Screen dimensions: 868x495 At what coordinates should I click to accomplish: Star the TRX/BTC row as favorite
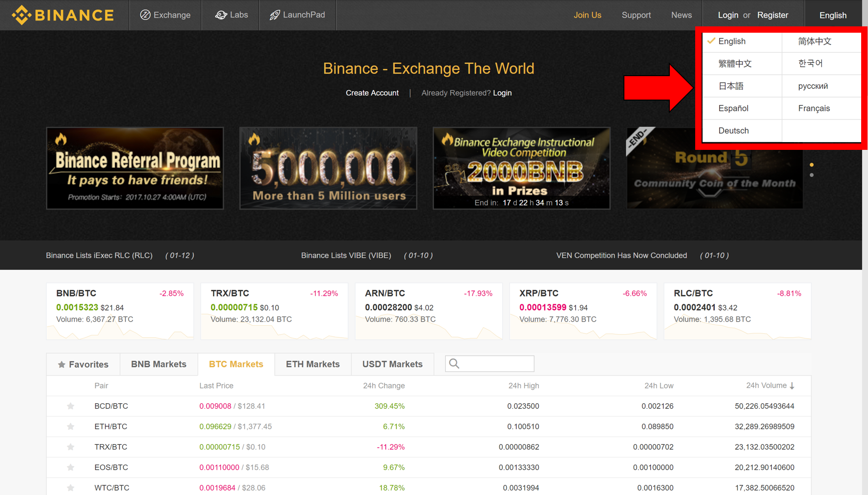[71, 447]
